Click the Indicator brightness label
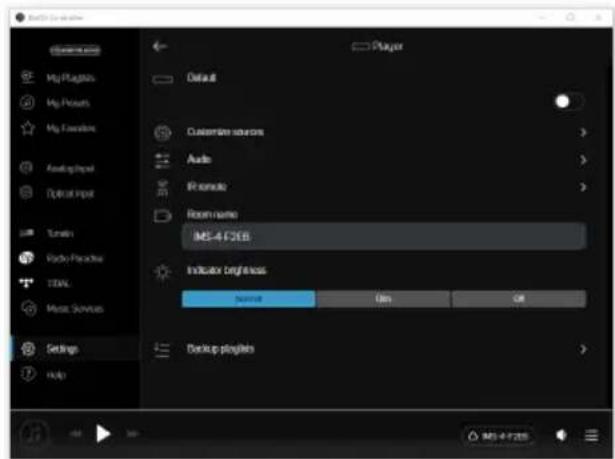 point(226,270)
